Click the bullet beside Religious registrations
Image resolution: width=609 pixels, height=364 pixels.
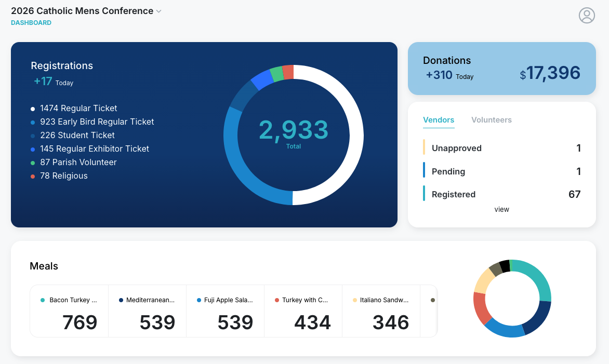pos(33,176)
